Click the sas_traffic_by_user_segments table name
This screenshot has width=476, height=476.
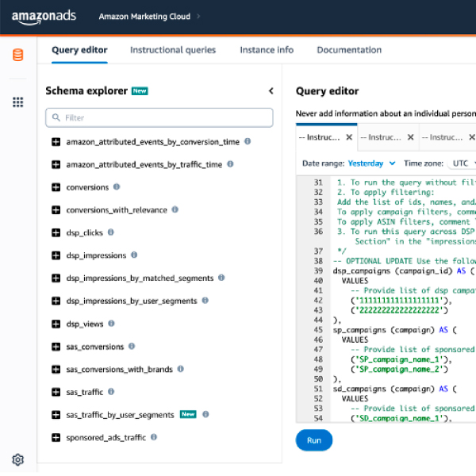pyautogui.click(x=121, y=415)
